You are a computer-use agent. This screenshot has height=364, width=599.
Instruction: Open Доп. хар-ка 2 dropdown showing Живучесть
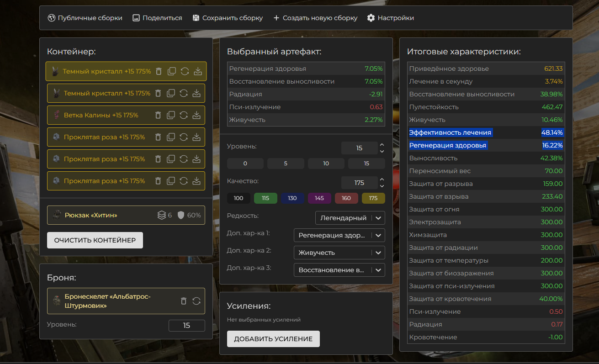339,253
